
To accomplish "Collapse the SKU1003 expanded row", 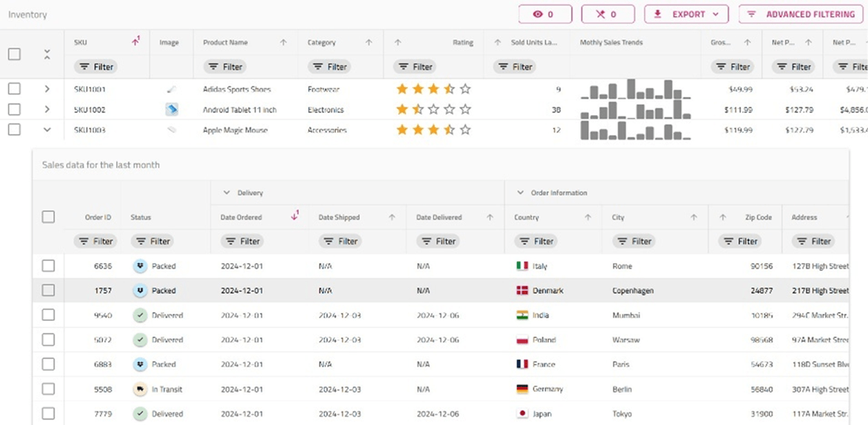I will tap(47, 130).
